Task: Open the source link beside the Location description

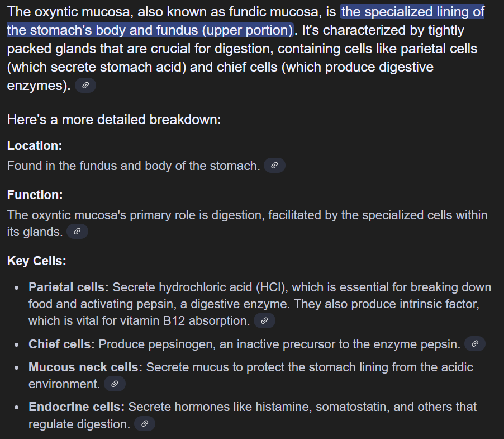Action: [274, 166]
